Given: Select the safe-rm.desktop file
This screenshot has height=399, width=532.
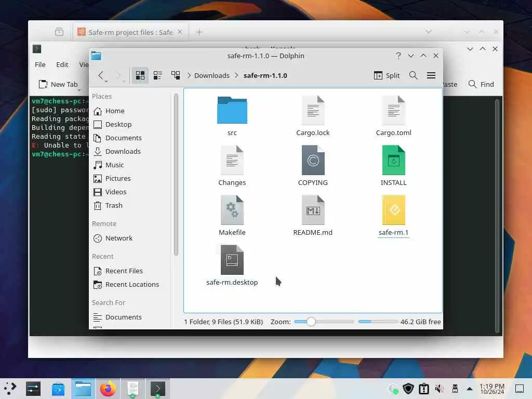Looking at the screenshot, I should tap(232, 265).
